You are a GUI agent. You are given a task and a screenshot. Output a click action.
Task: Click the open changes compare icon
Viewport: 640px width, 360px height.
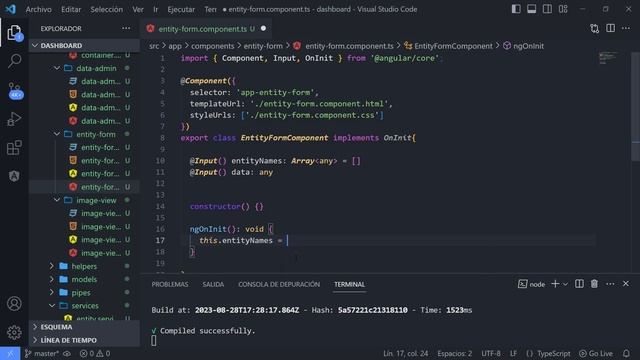pyautogui.click(x=595, y=28)
